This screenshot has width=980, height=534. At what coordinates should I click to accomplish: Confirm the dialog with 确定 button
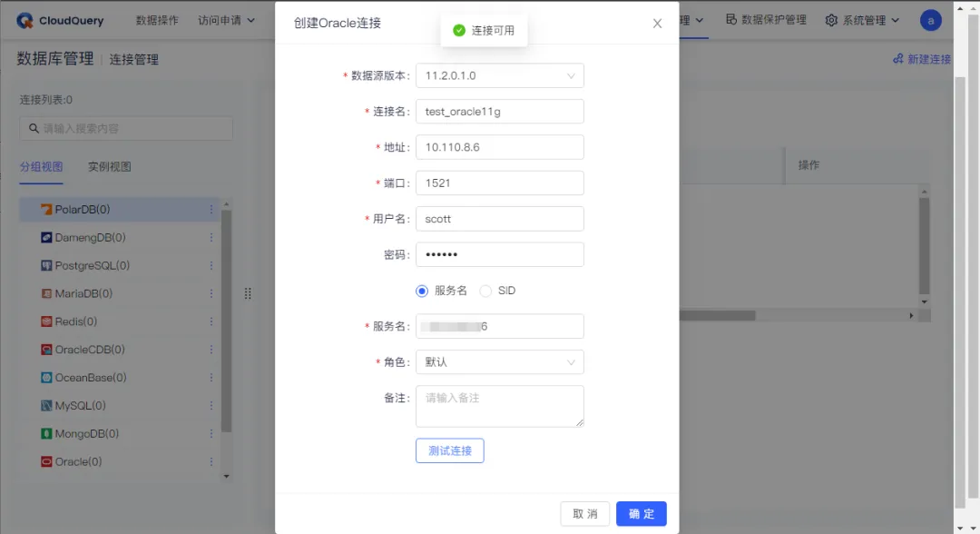click(641, 513)
